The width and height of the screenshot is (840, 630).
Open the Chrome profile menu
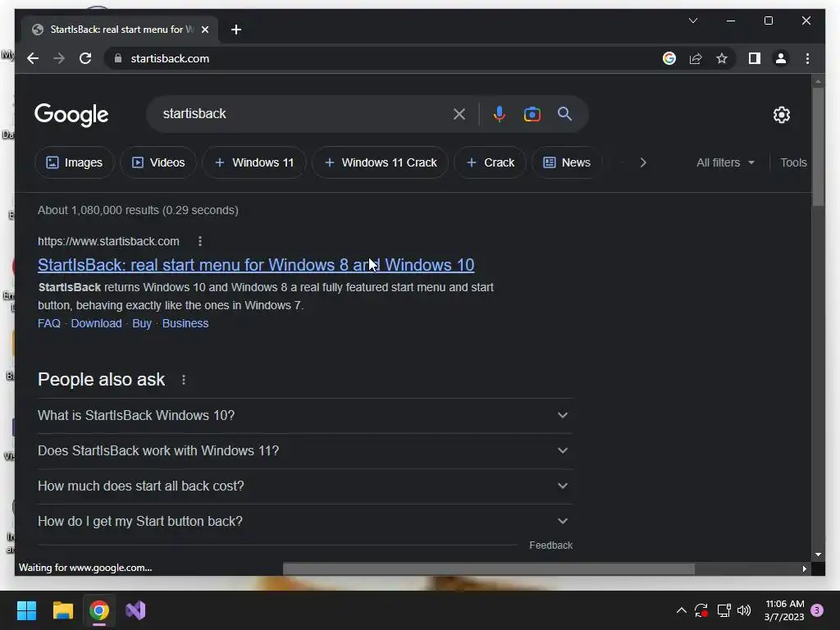click(781, 58)
